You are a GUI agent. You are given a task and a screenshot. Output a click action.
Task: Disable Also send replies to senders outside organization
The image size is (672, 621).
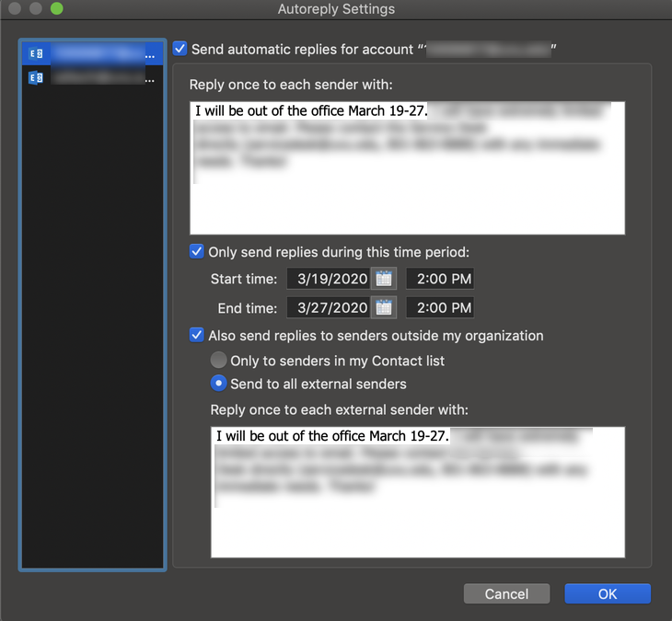tap(197, 336)
